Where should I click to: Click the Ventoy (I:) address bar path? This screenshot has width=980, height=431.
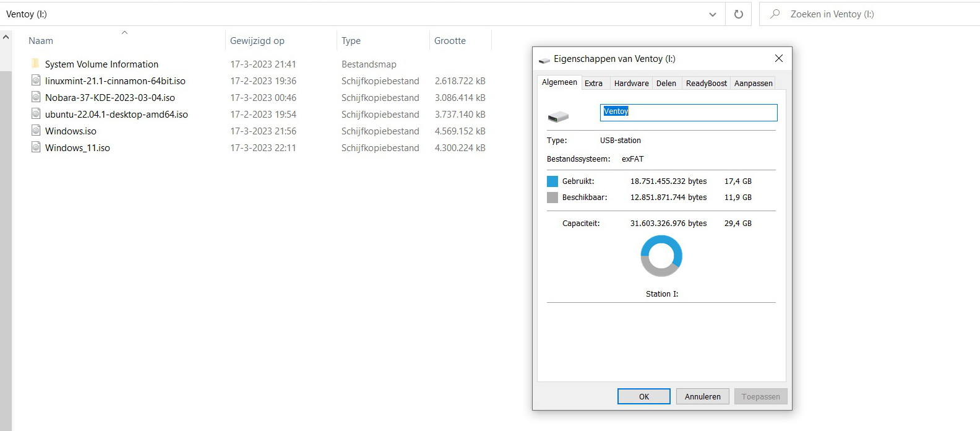pyautogui.click(x=27, y=14)
